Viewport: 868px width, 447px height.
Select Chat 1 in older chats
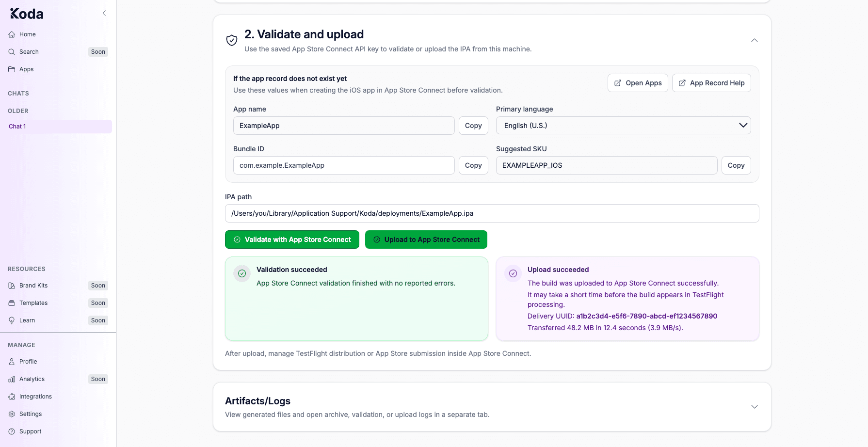(58, 127)
